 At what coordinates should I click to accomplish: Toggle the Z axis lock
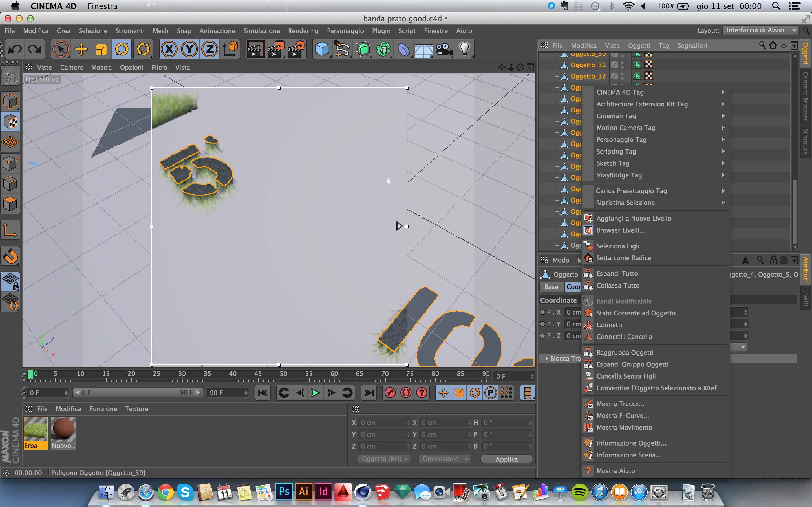[x=210, y=50]
